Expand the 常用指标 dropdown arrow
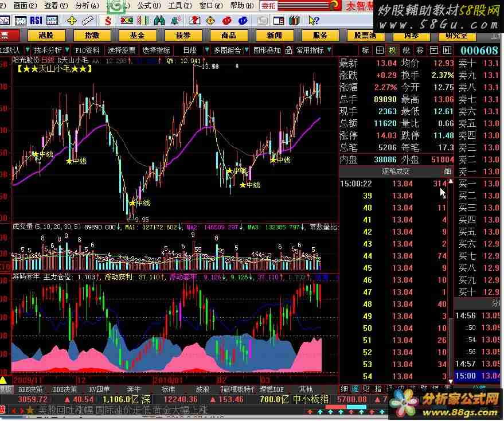504x421 pixels. click(329, 50)
